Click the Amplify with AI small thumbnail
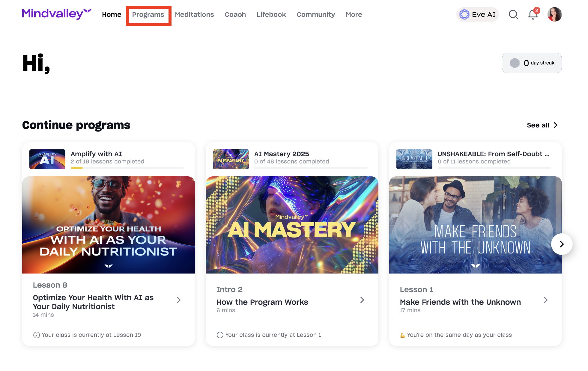Screen dimensions: 588x371 tap(47, 159)
